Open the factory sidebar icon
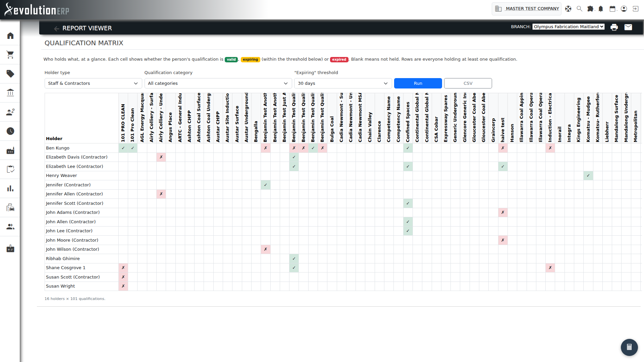This screenshot has height=362, width=644. [x=10, y=150]
